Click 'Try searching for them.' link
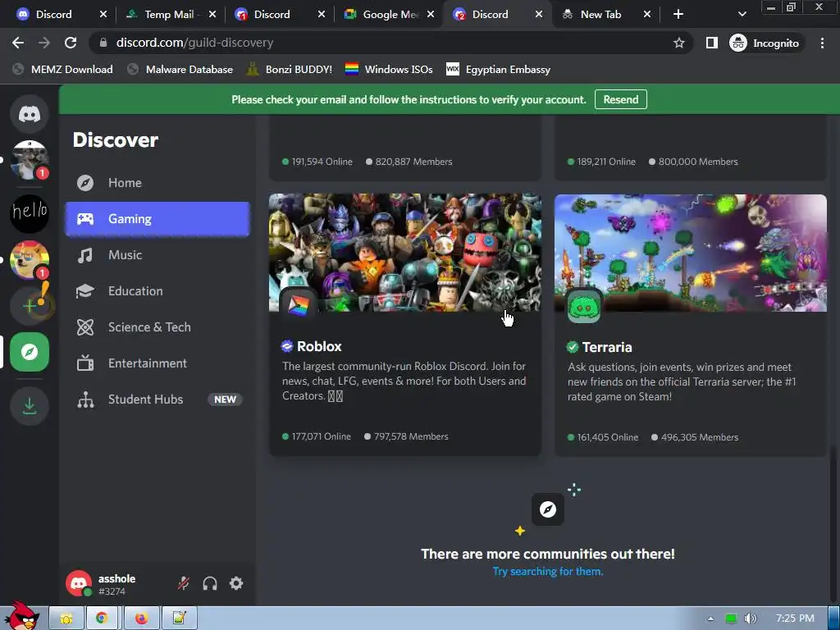This screenshot has height=630, width=840. click(x=547, y=572)
